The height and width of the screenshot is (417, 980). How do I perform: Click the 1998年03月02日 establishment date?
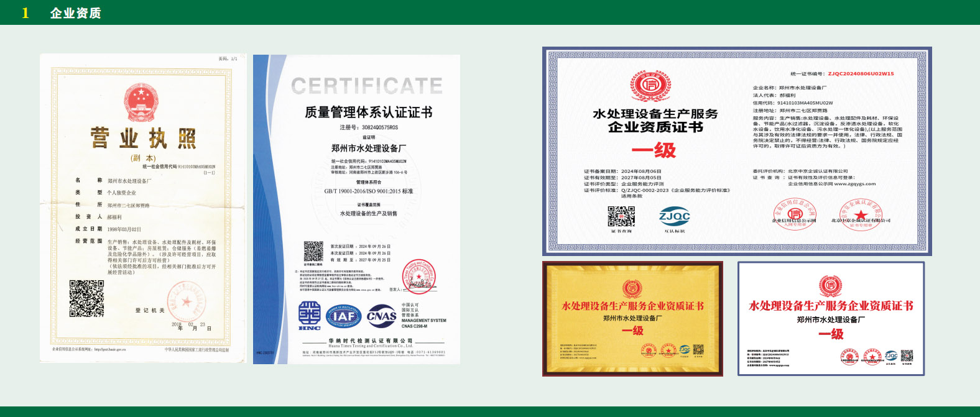click(x=124, y=229)
